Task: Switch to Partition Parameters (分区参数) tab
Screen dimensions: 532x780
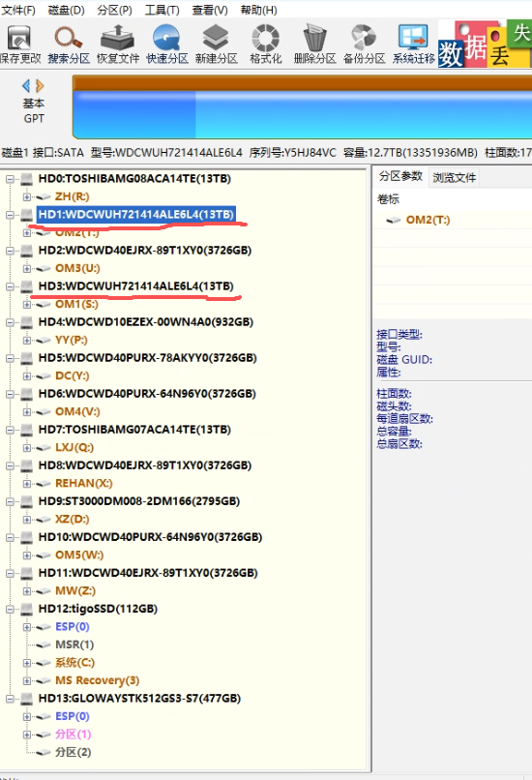Action: pos(400,176)
